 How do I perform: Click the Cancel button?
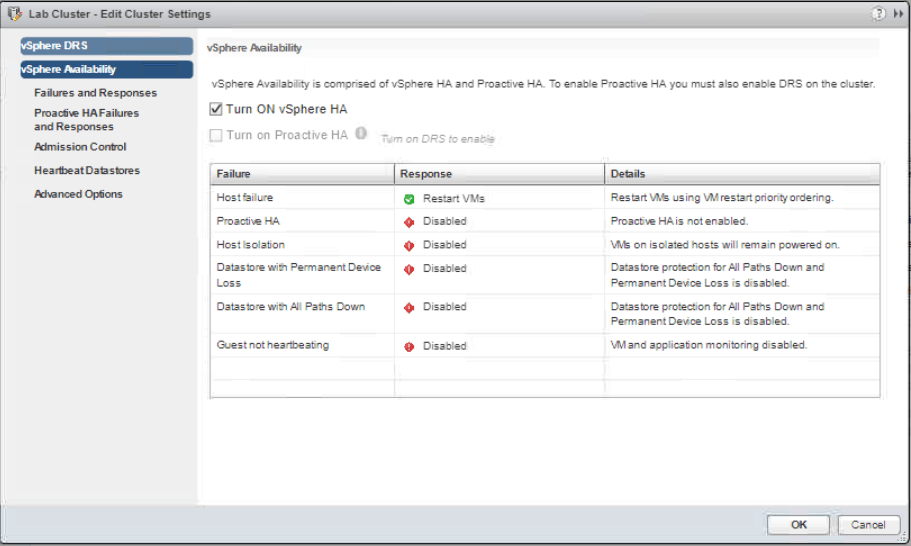[868, 525]
